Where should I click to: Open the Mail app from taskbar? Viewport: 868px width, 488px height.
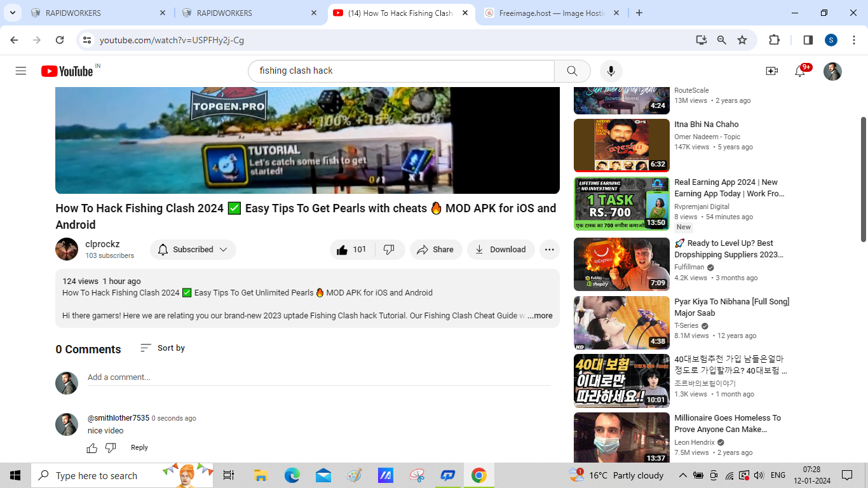323,475
